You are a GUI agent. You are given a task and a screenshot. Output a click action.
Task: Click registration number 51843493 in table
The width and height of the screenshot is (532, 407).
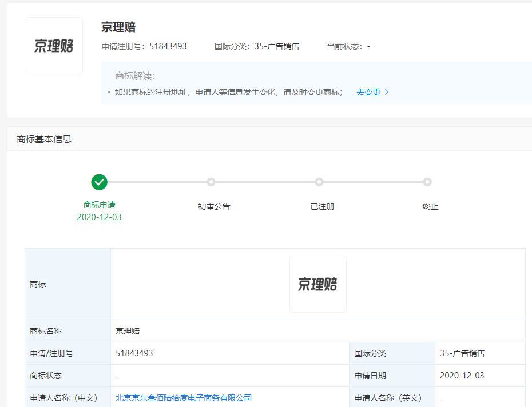click(134, 353)
